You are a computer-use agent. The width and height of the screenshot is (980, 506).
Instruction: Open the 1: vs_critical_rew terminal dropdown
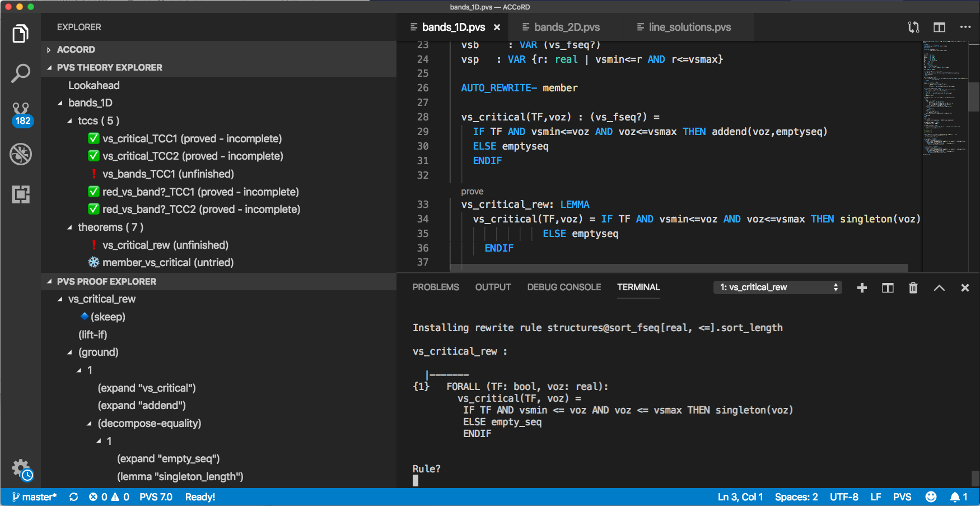tap(777, 287)
